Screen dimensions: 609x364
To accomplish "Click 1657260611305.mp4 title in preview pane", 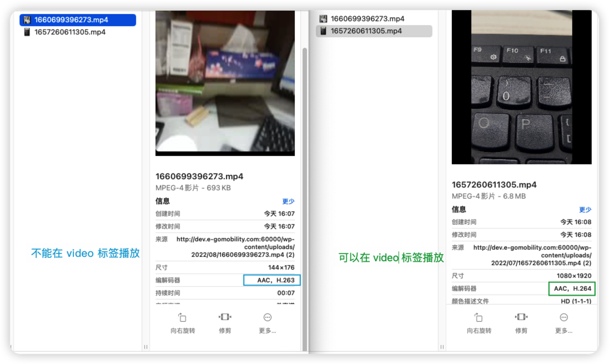I will point(494,185).
